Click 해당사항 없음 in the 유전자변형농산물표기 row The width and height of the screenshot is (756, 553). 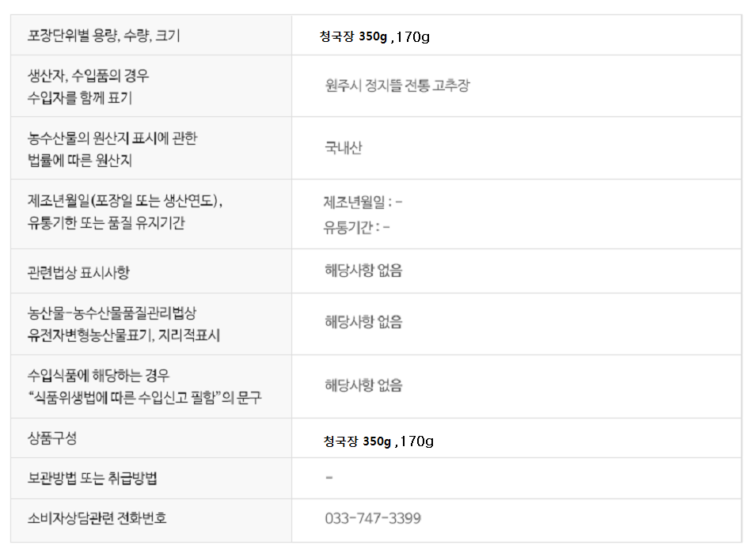coord(363,322)
